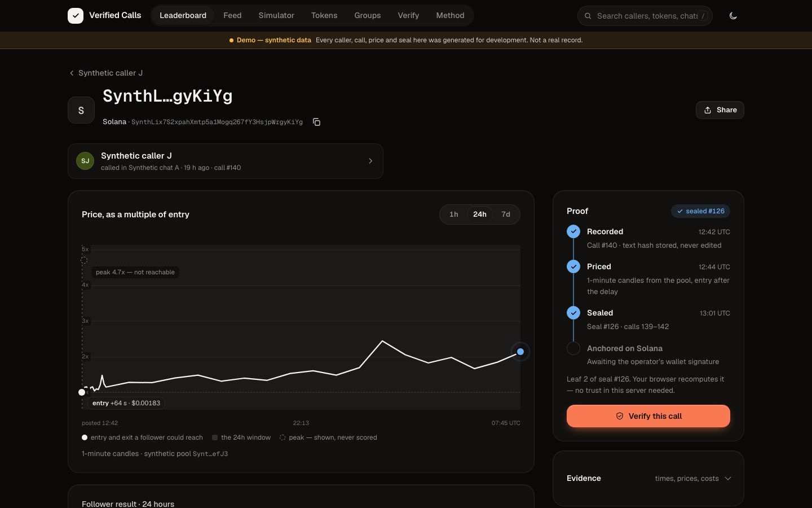This screenshot has width=812, height=508.
Task: Open the Leaderboard tab
Action: pos(183,15)
